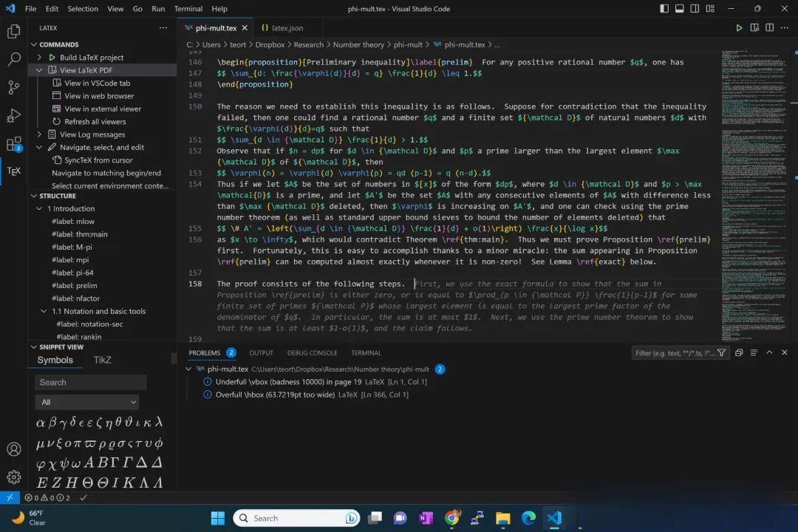The image size is (798, 532).
Task: Expand View Log messages item
Action: point(39,134)
